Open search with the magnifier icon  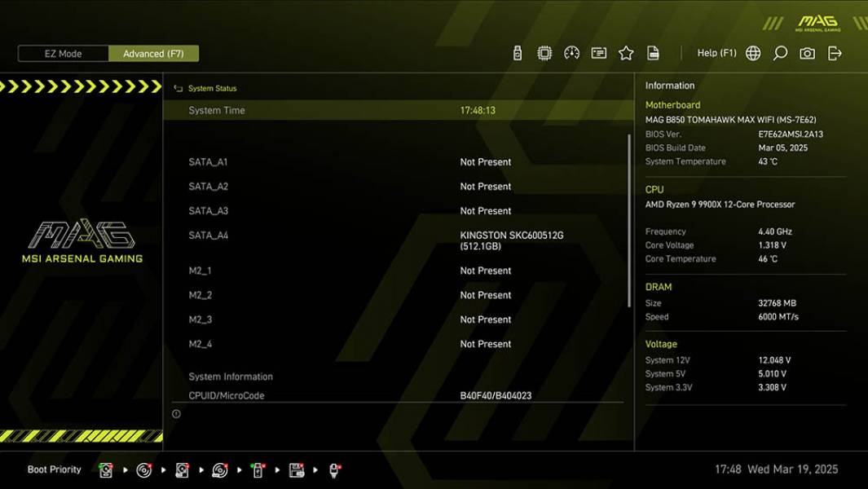tap(780, 53)
